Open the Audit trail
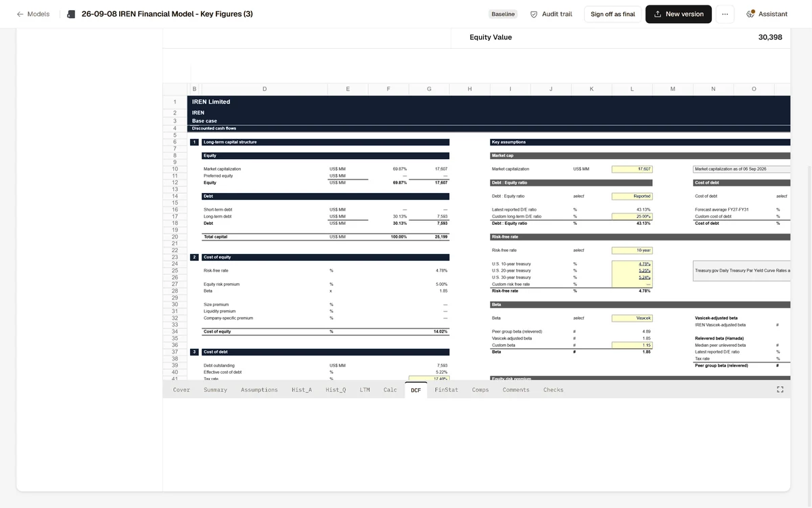The image size is (812, 508). (551, 14)
